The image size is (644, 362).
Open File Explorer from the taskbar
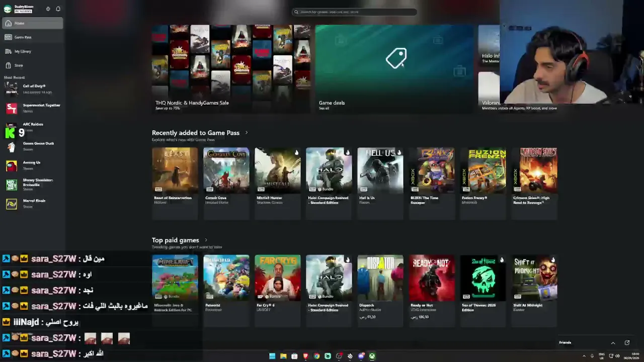[x=283, y=356]
